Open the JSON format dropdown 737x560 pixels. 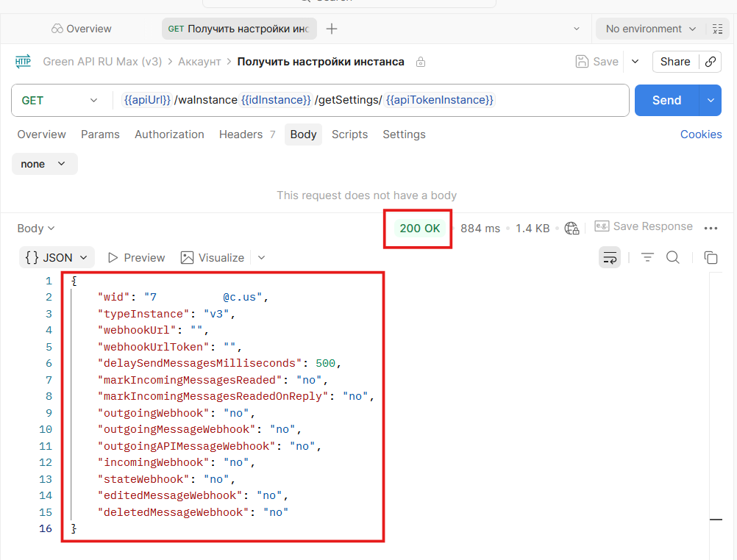(57, 258)
